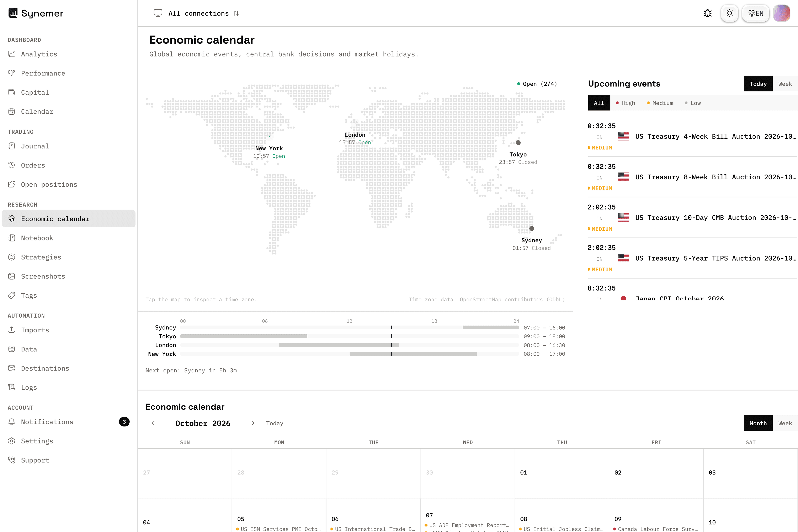
Task: Open the Tags icon
Action: pos(12,296)
